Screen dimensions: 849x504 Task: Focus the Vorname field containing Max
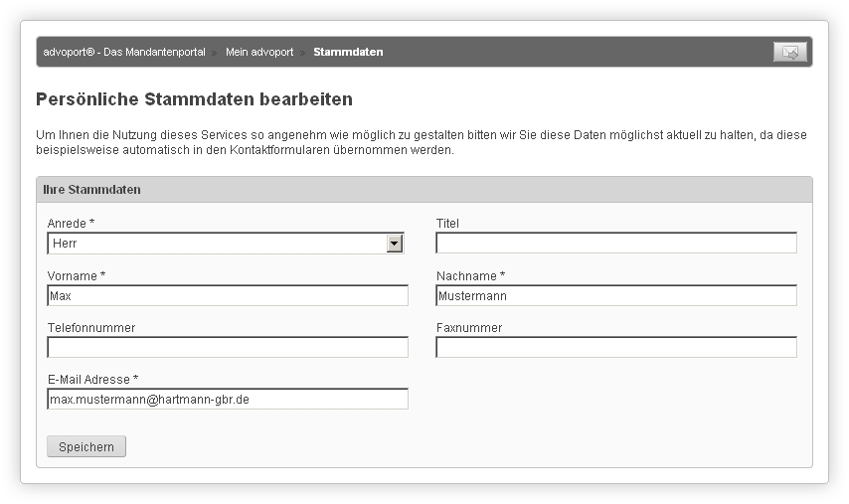point(228,295)
